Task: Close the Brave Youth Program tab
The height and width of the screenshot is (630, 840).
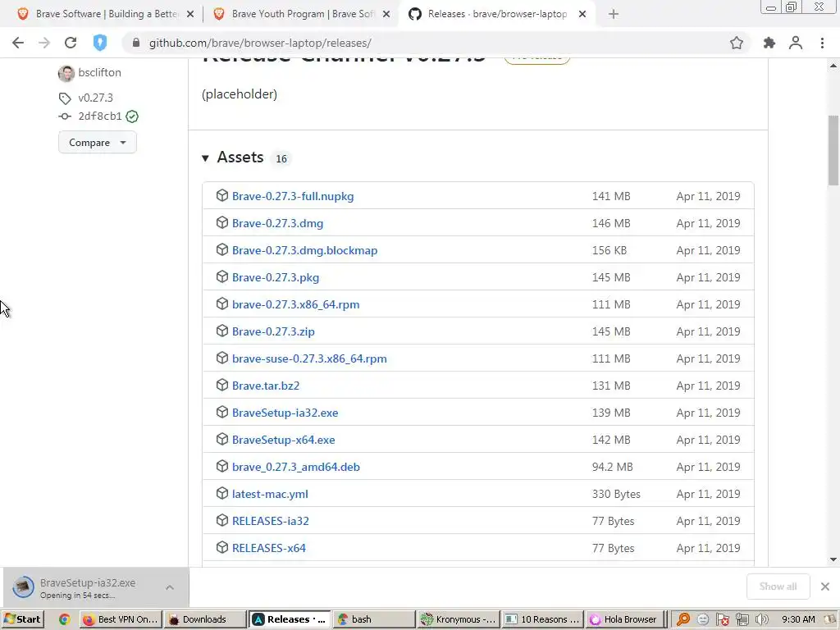Action: point(386,15)
